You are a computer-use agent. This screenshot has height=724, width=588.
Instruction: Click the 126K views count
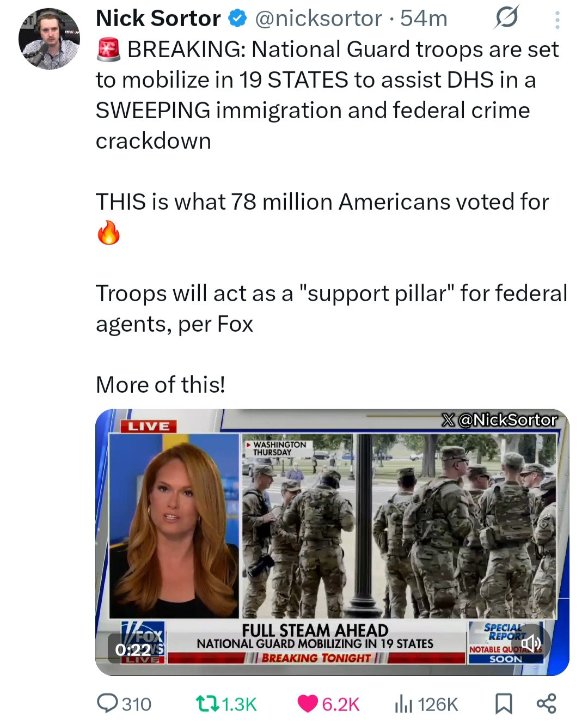coord(438,704)
